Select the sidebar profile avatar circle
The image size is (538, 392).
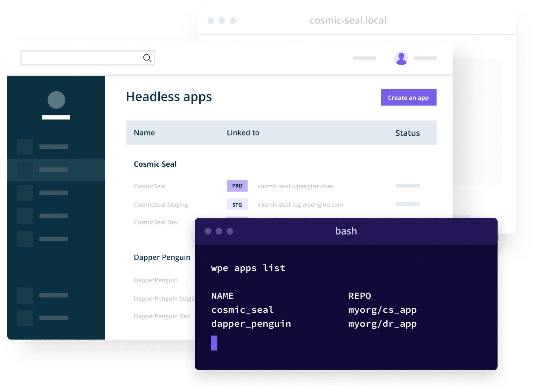(x=56, y=100)
